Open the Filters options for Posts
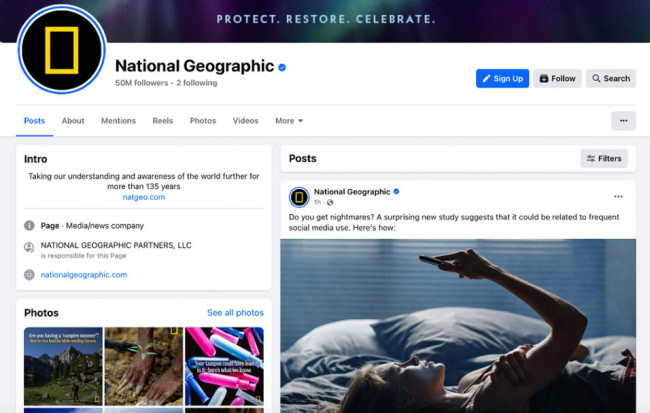650x413 pixels. 604,158
